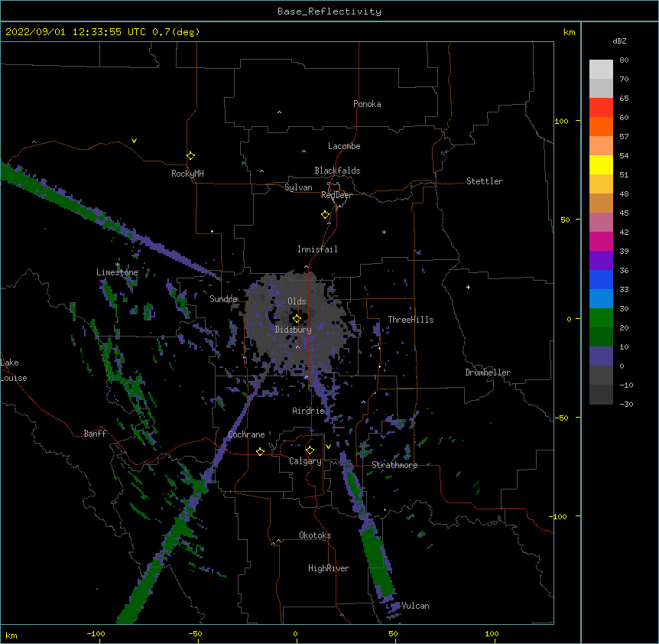Click the Olds town label
659x644 pixels.
297,301
